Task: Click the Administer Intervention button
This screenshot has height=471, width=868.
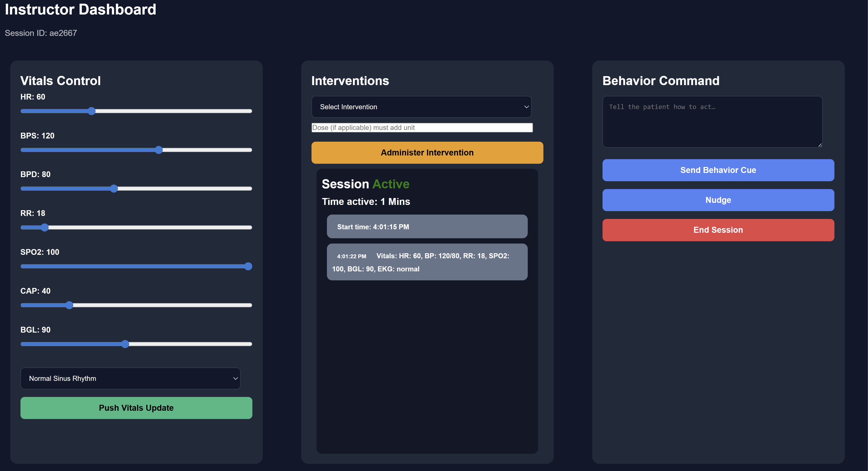Action: pos(427,152)
